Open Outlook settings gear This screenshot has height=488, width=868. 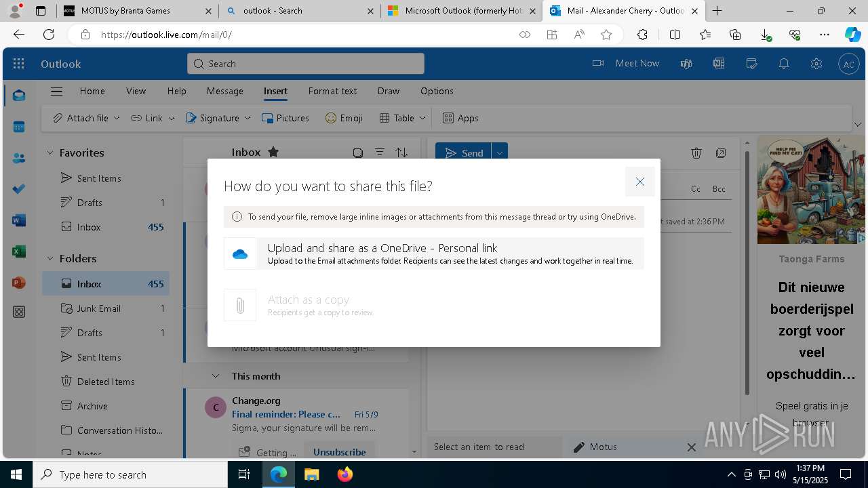(x=816, y=64)
